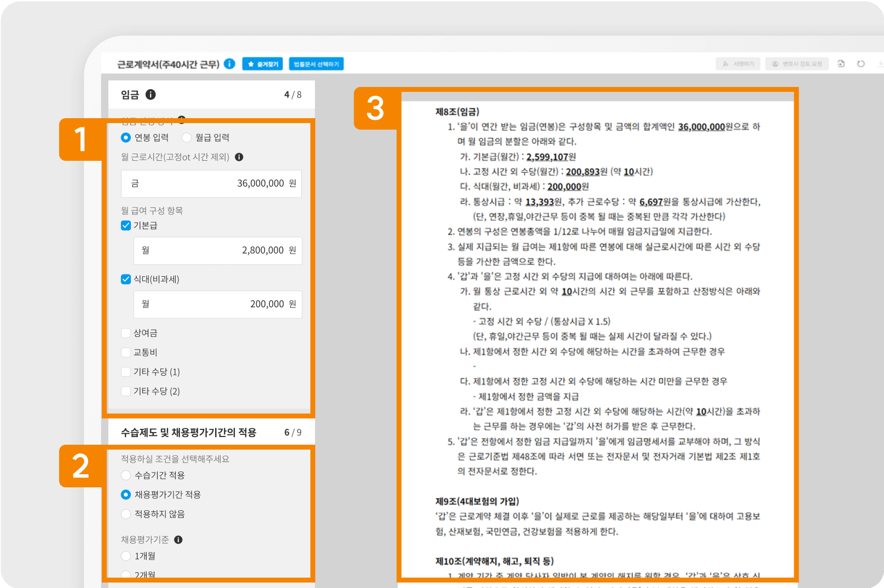
Task: Check the 상여금 checkbox
Action: click(x=126, y=333)
